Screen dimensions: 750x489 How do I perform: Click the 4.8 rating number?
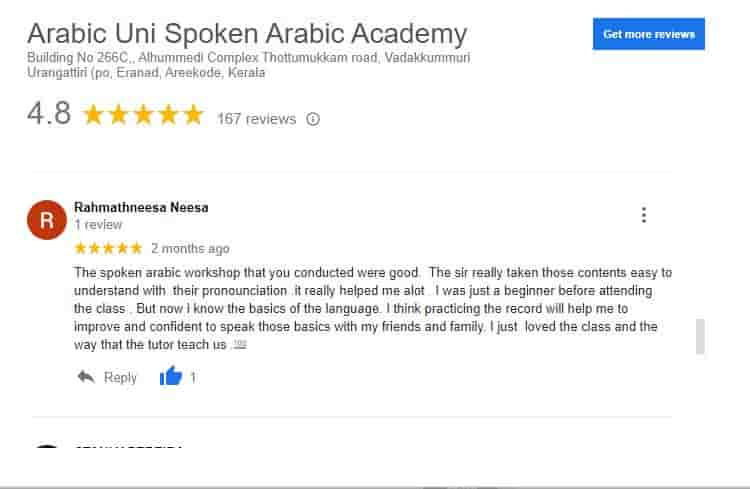point(49,114)
